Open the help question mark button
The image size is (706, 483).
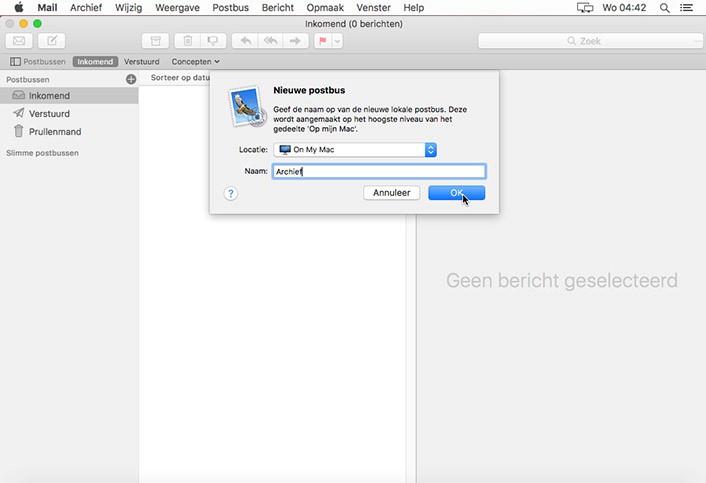click(x=230, y=193)
